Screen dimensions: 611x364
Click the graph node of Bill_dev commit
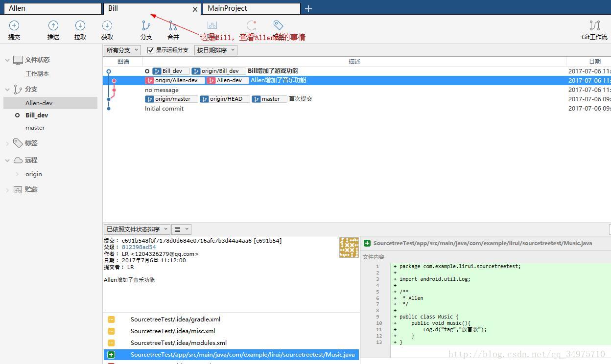109,71
